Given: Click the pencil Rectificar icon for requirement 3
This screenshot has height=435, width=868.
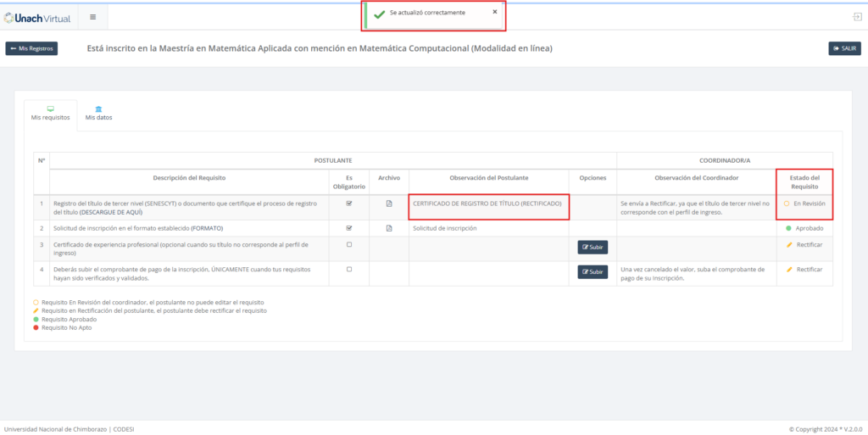Looking at the screenshot, I should [789, 245].
